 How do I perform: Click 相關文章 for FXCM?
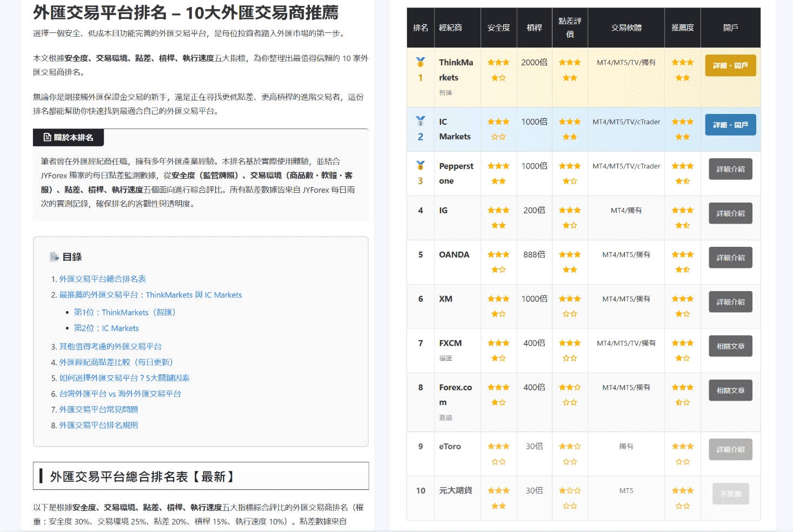click(730, 346)
